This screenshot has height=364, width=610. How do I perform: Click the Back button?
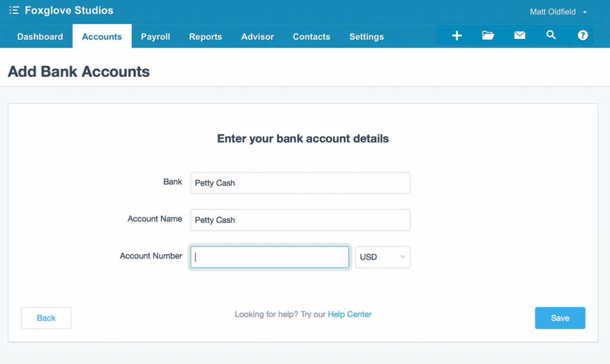46,318
